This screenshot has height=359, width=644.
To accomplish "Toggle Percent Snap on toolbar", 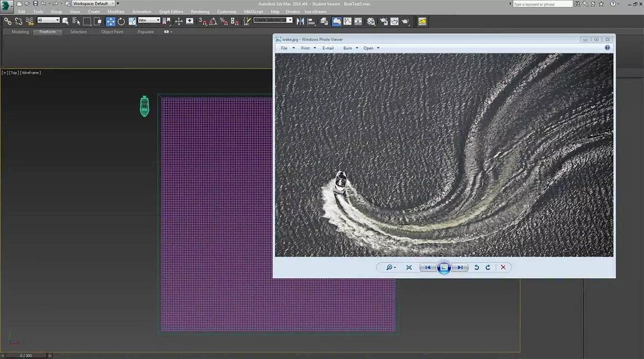I will point(223,21).
